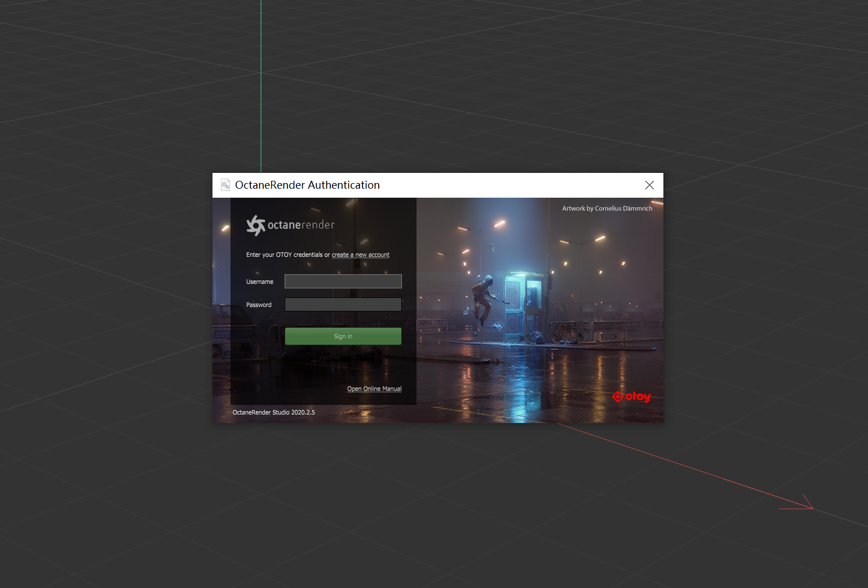Click the OctaneRender Studio 2020.2.5 version text

273,413
